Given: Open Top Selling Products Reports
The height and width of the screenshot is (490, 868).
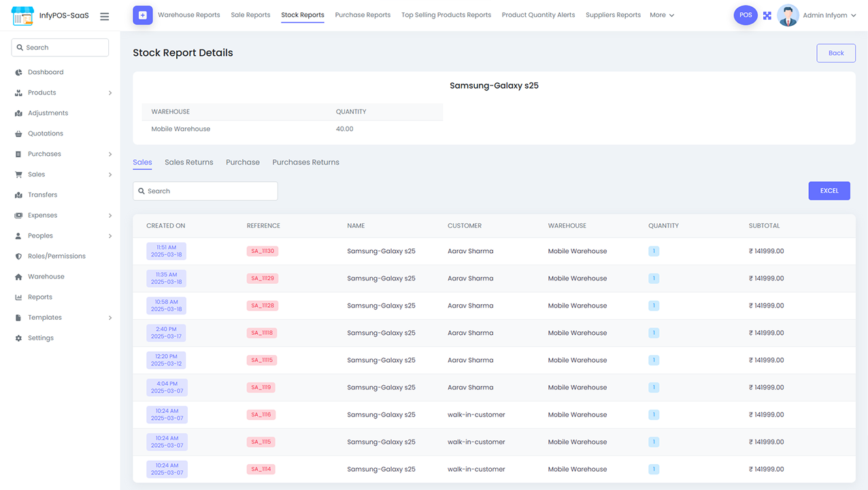Looking at the screenshot, I should click(446, 14).
